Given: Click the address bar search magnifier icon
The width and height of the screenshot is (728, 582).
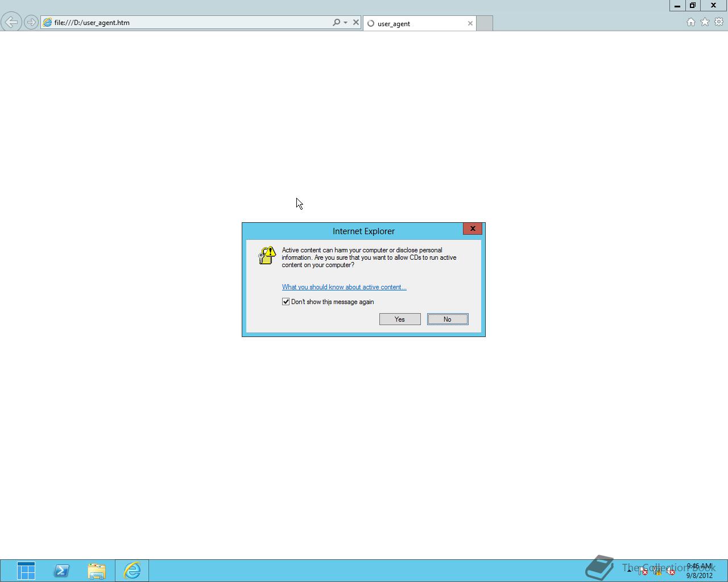Looking at the screenshot, I should 336,23.
